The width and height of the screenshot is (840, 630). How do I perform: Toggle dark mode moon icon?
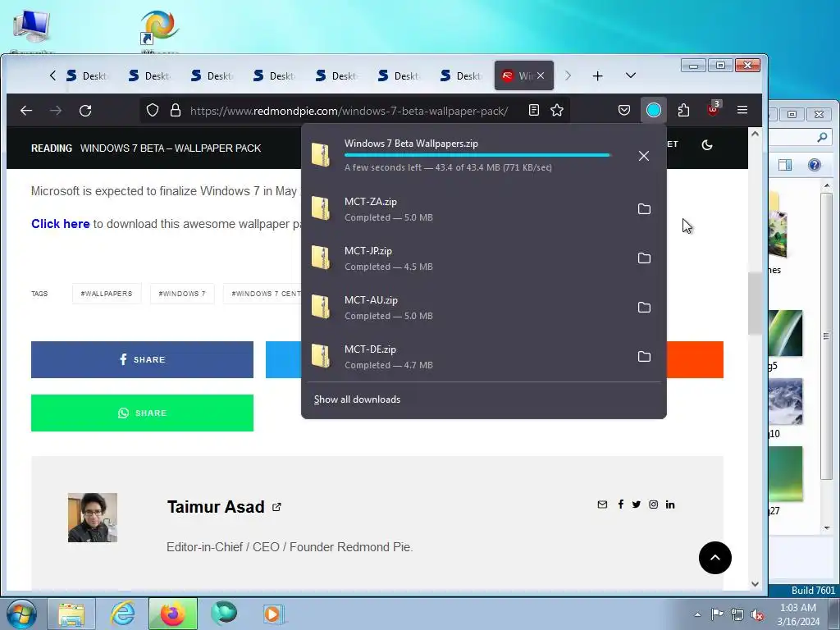pyautogui.click(x=706, y=144)
